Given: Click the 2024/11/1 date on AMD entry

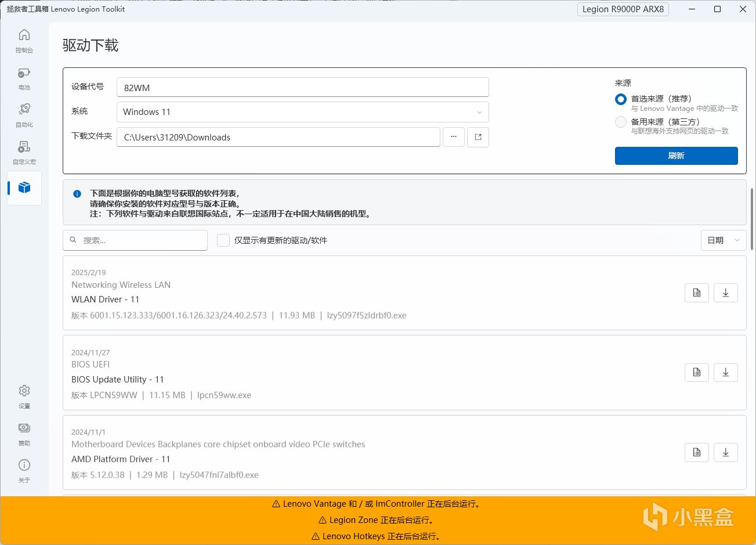Looking at the screenshot, I should click(x=89, y=432).
